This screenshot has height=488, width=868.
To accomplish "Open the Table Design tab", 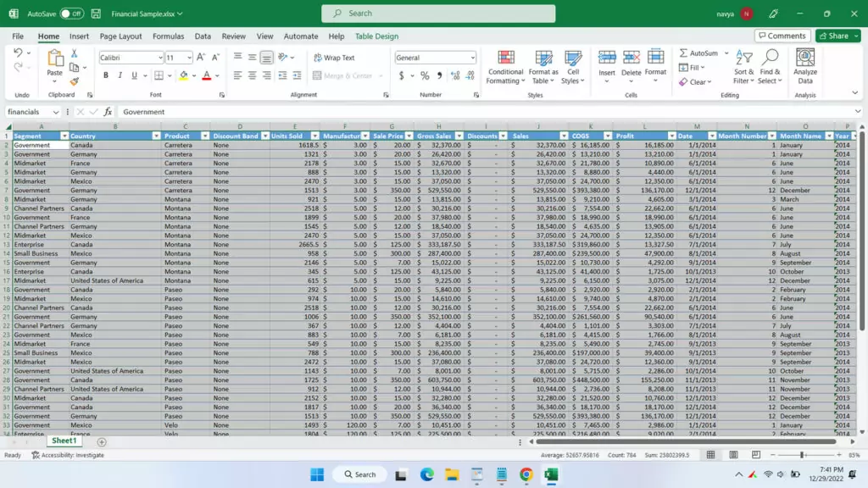I will coord(376,36).
